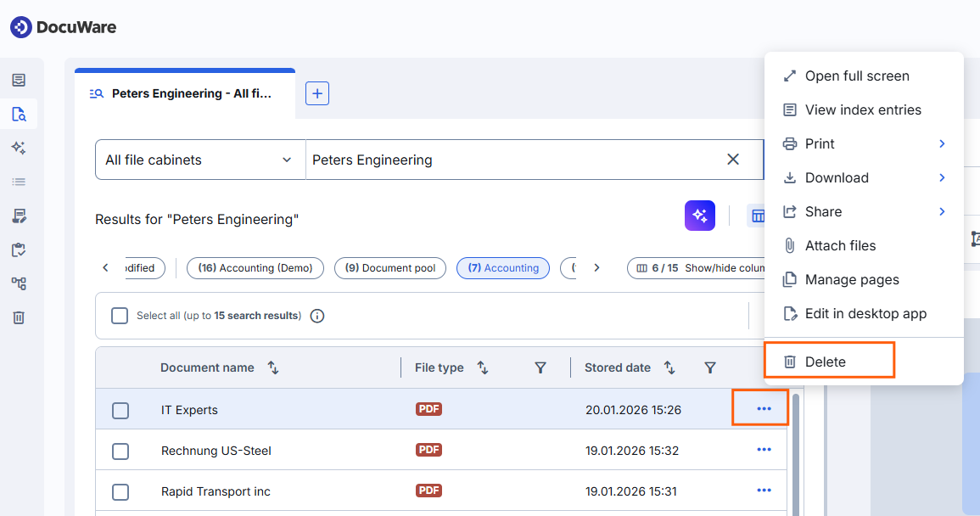This screenshot has width=980, height=516.
Task: Click PDF icon in Rechnung US-Steel row
Action: [x=428, y=450]
